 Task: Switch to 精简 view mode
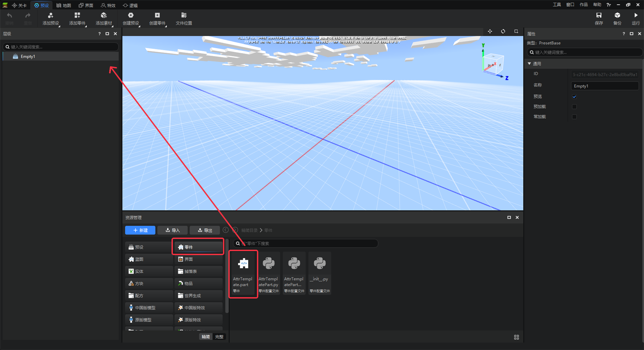206,337
